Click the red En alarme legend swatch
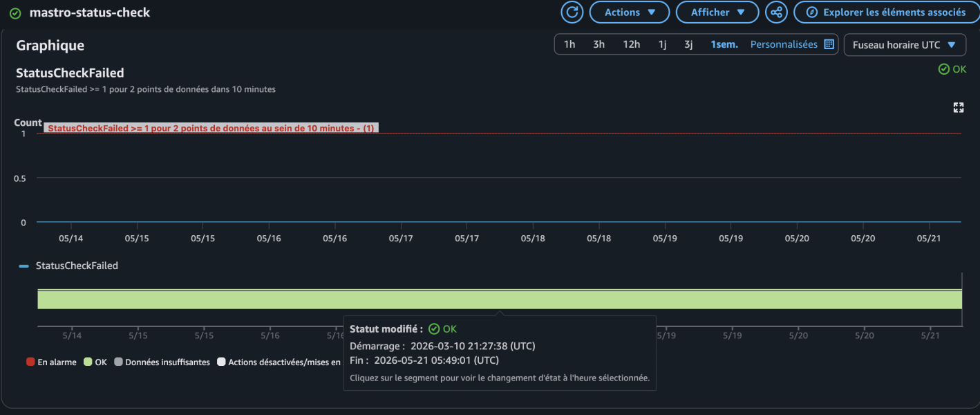The width and height of the screenshot is (980, 415). coord(30,362)
